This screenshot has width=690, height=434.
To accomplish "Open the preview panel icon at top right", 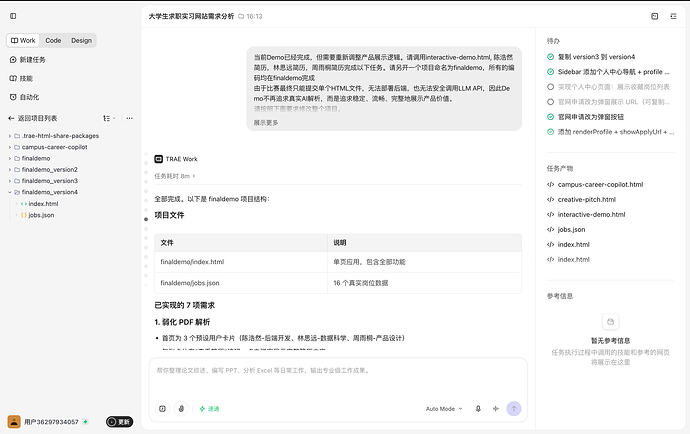I will [x=654, y=16].
